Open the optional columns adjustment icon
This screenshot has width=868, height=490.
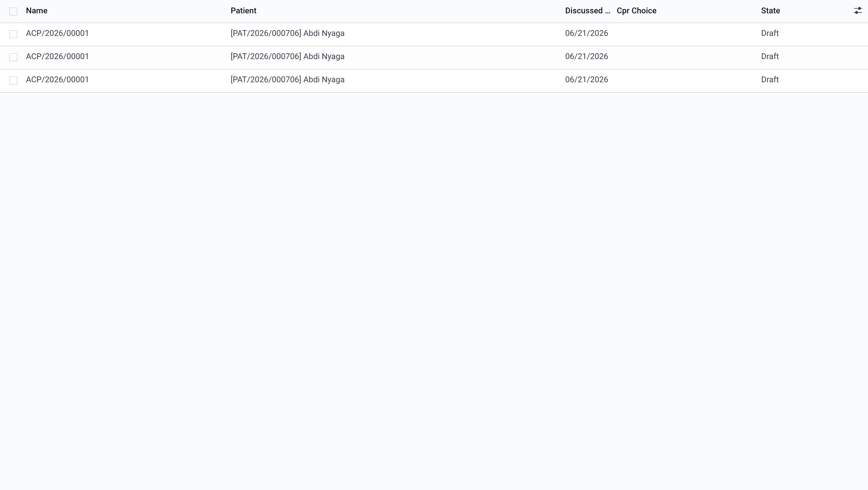[x=858, y=11]
